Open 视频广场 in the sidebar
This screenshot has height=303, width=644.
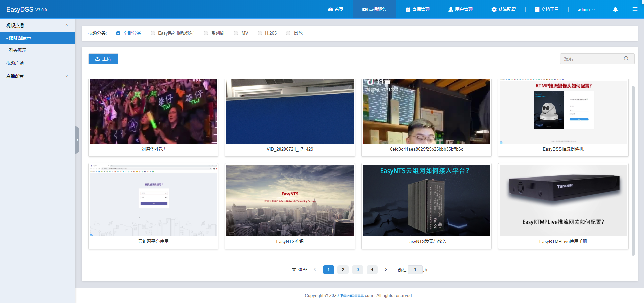click(x=38, y=63)
